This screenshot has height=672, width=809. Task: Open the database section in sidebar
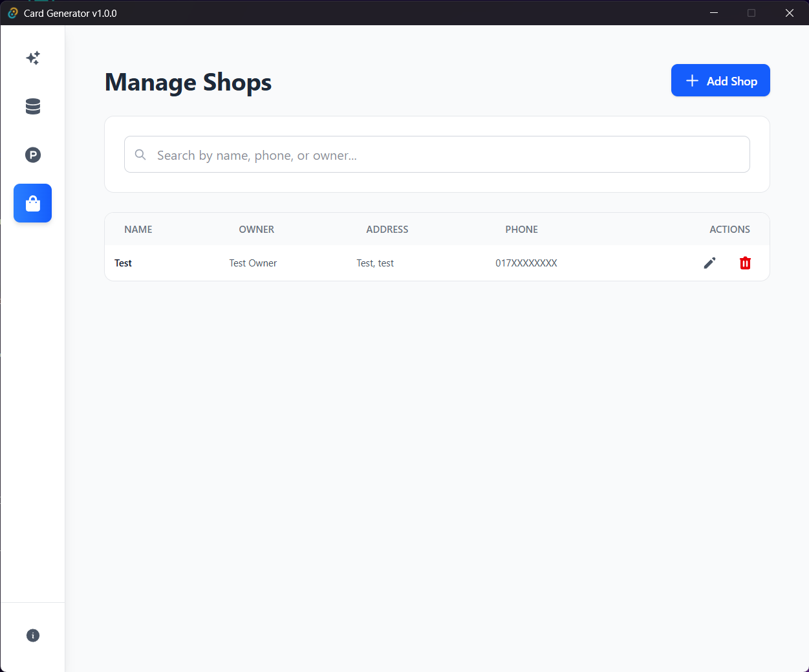(33, 106)
